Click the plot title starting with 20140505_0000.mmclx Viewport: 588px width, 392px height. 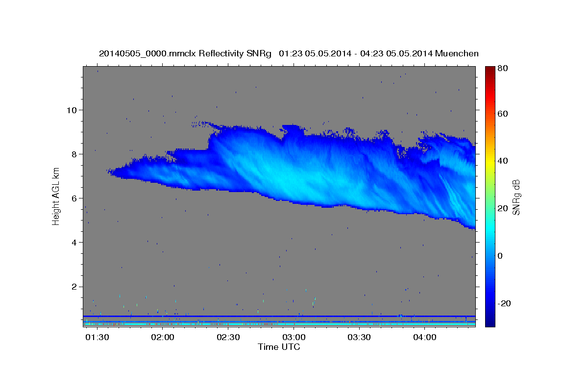pos(289,53)
